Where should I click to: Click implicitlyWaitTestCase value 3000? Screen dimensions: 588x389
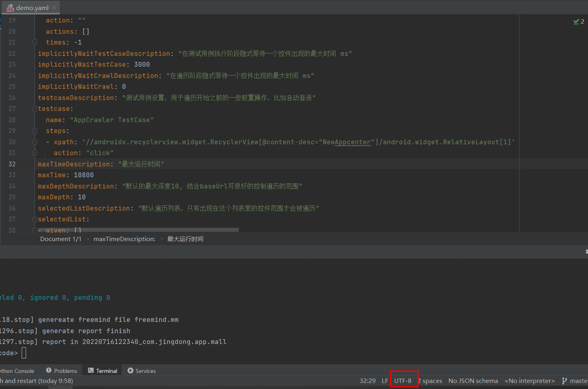pos(142,64)
